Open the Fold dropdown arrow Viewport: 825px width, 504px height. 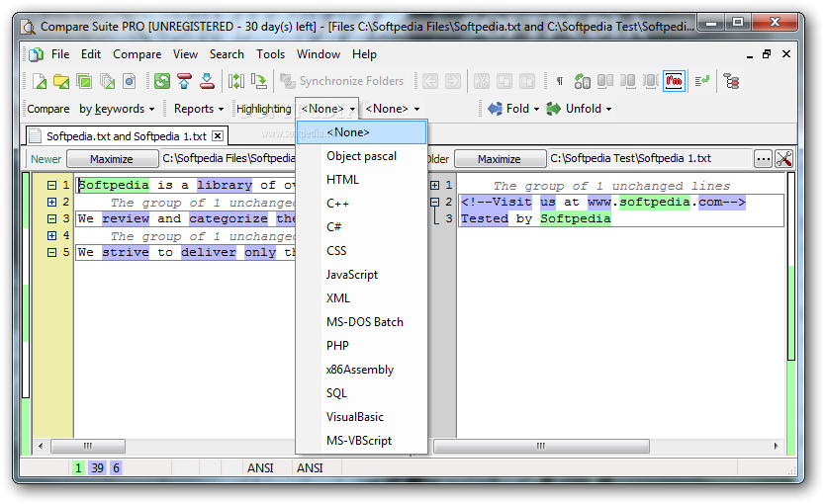(x=537, y=110)
